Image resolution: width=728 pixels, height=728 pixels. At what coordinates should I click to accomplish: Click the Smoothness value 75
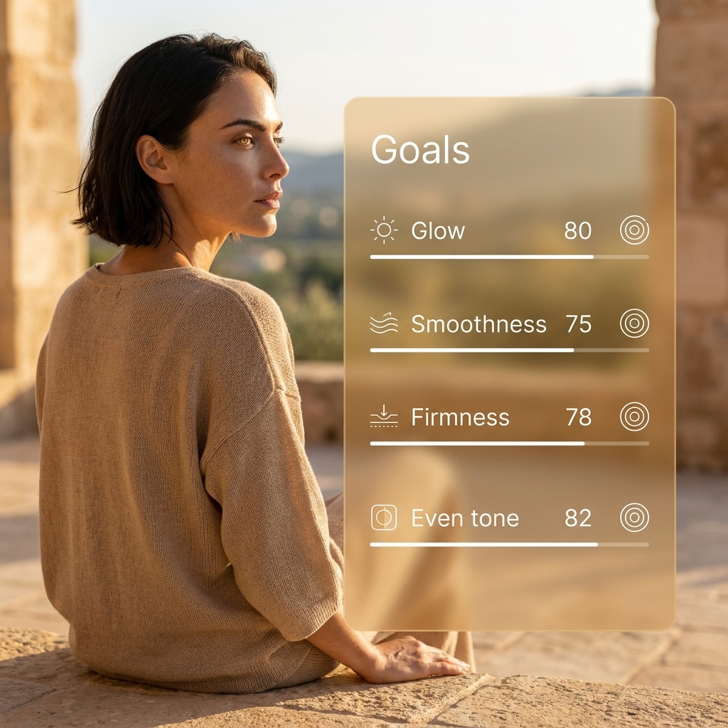579,324
